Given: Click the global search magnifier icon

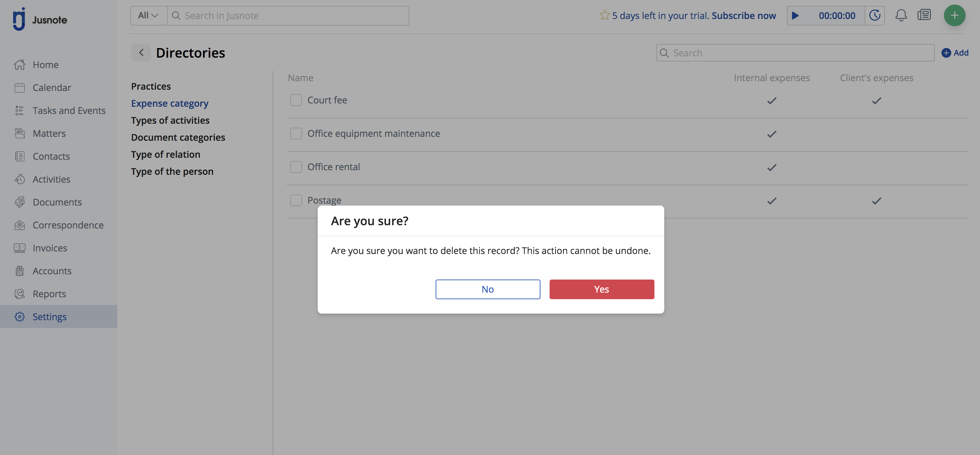Looking at the screenshot, I should tap(176, 16).
